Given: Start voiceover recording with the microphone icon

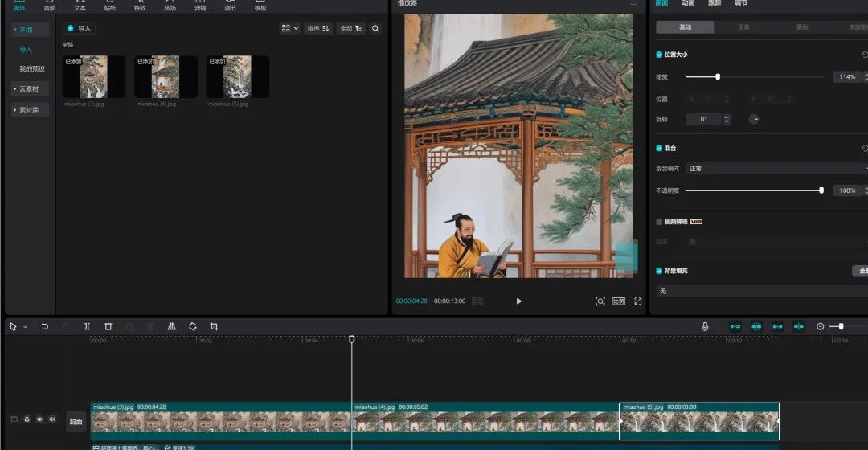Looking at the screenshot, I should click(705, 326).
